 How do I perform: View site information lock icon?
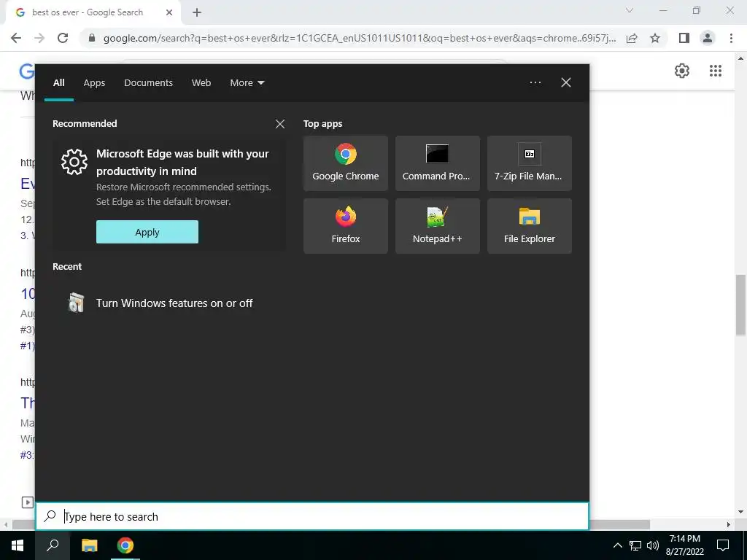92,38
